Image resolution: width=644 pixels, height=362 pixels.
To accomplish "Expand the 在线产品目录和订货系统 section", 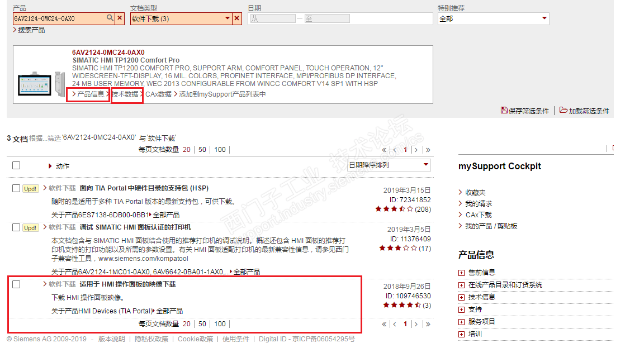I will coord(462,285).
